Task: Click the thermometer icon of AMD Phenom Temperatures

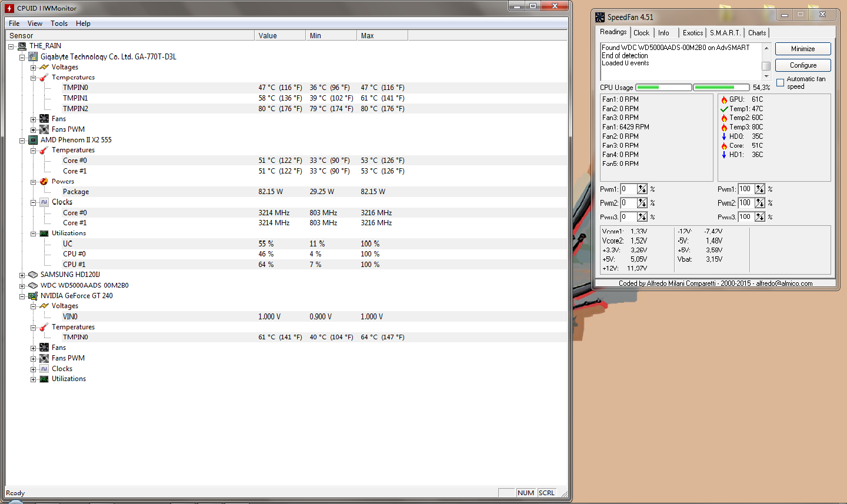Action: [44, 151]
